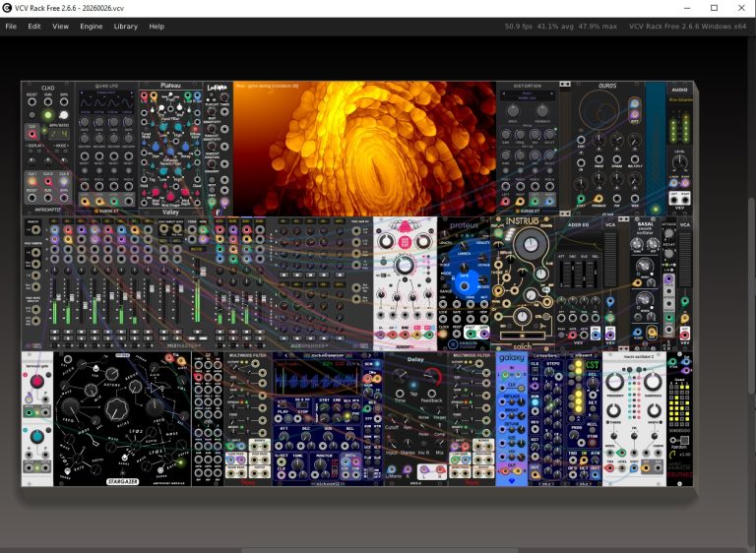Click the orange visualizer display
Screen dimensions: 756x553
tap(364, 149)
